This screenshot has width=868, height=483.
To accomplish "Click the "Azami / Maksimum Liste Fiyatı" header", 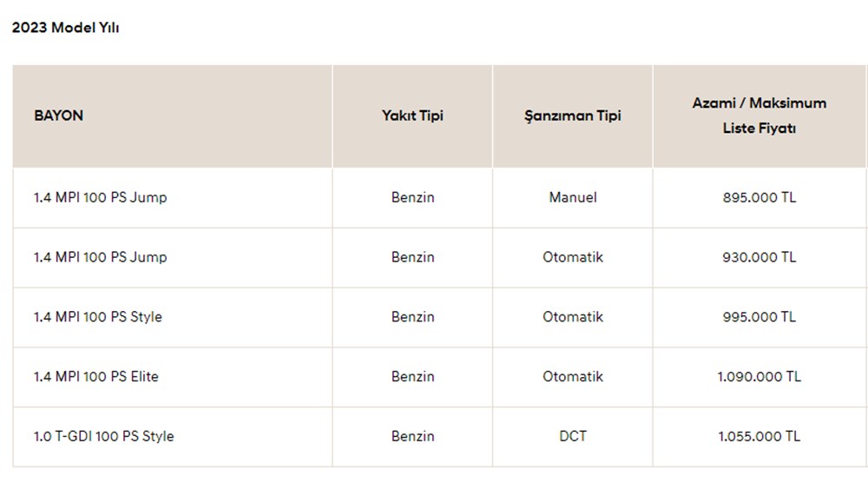I will click(x=759, y=115).
